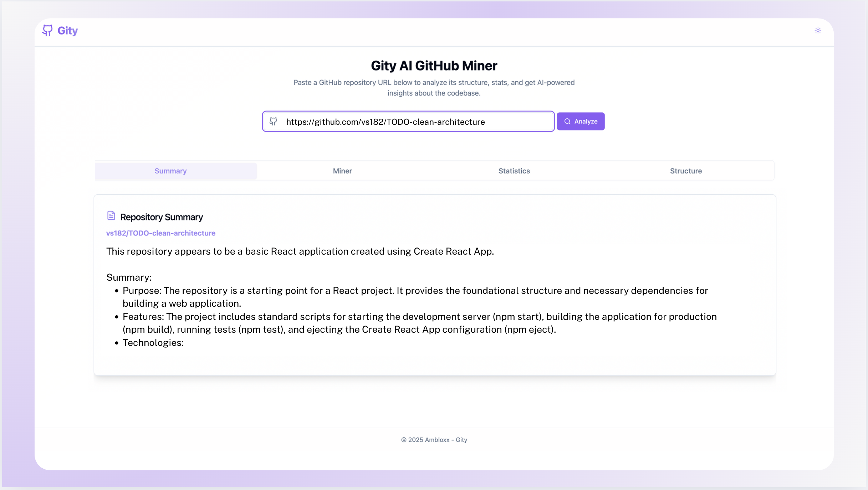Select the Summary tab

170,171
